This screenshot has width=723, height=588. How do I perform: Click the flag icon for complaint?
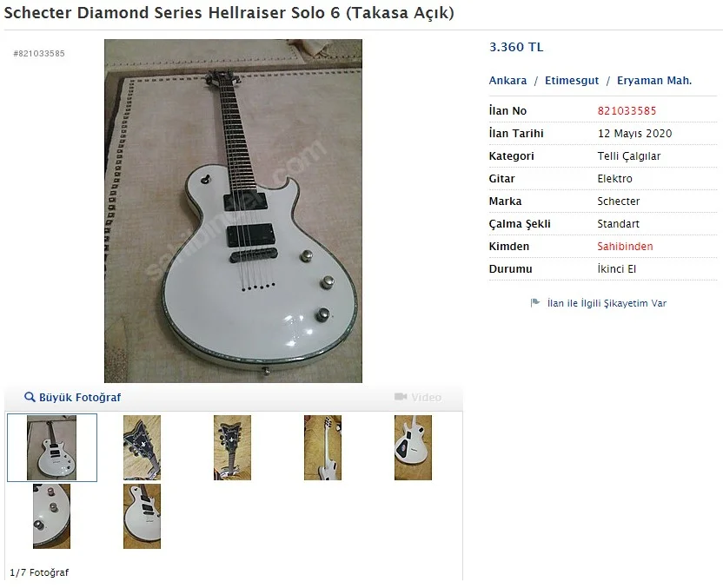tap(535, 303)
